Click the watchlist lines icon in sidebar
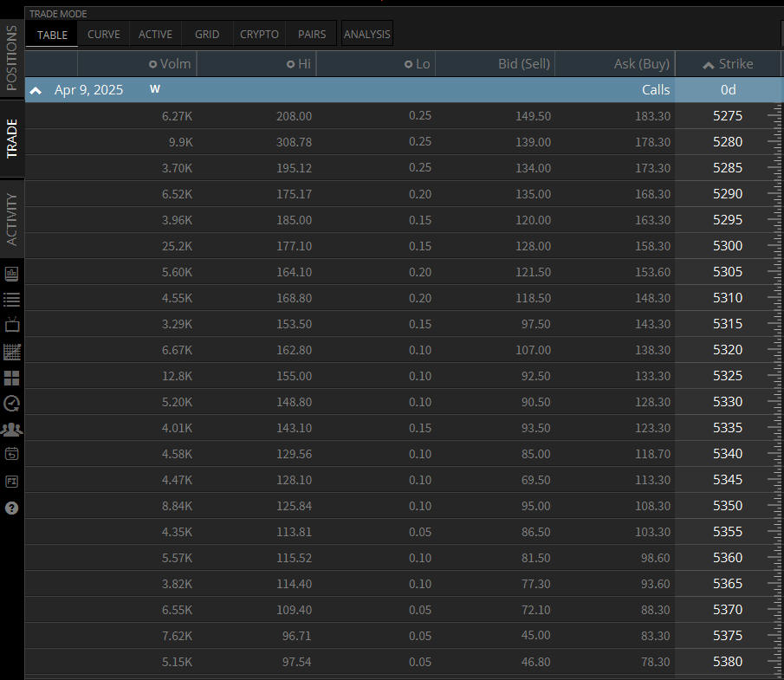Screen dimensions: 784x680 pos(12,300)
